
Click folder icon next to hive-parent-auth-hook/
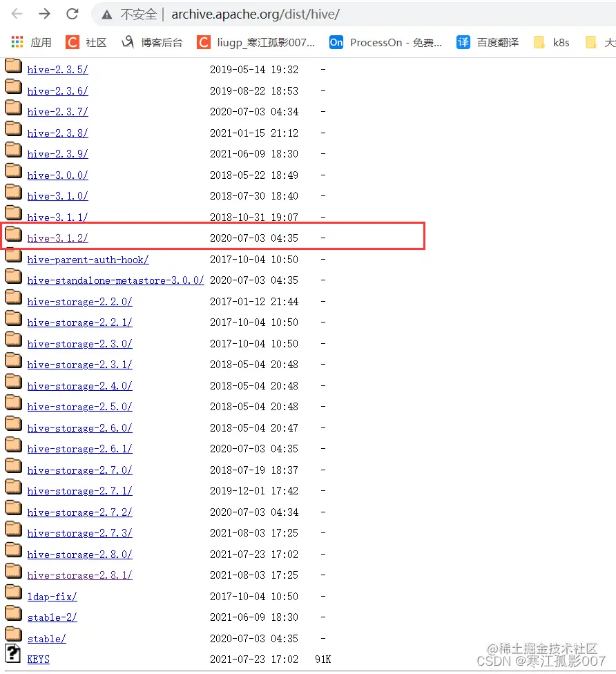[x=13, y=256]
